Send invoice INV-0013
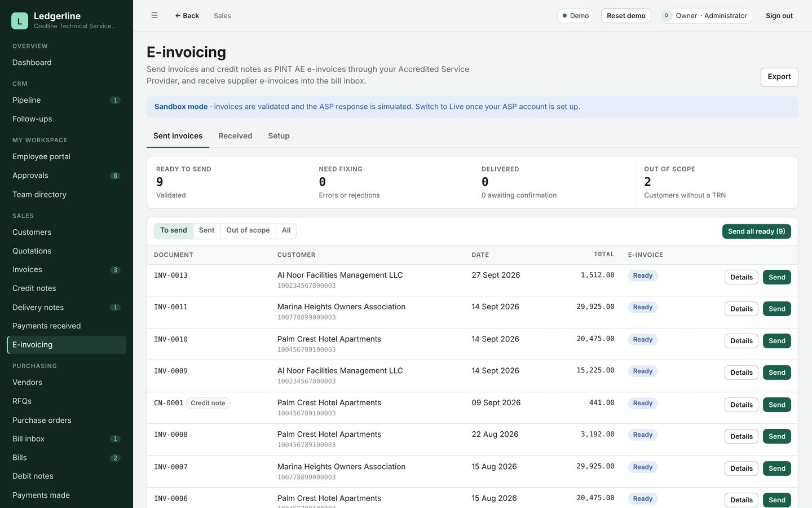This screenshot has width=812, height=508. coord(776,277)
